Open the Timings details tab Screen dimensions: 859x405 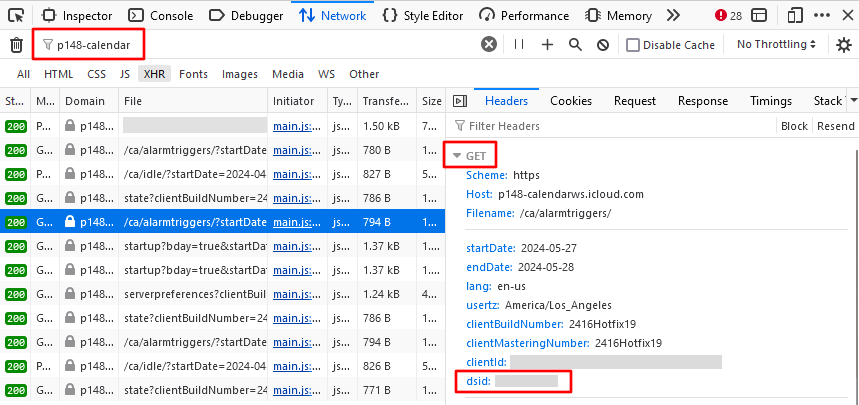point(771,101)
